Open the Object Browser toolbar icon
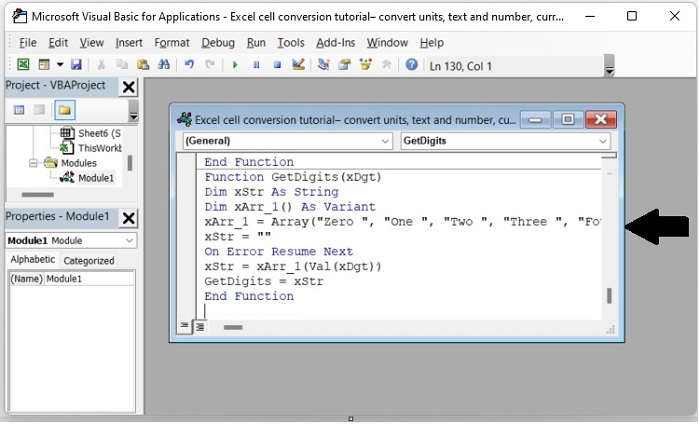Image resolution: width=700 pixels, height=424 pixels. [x=366, y=65]
